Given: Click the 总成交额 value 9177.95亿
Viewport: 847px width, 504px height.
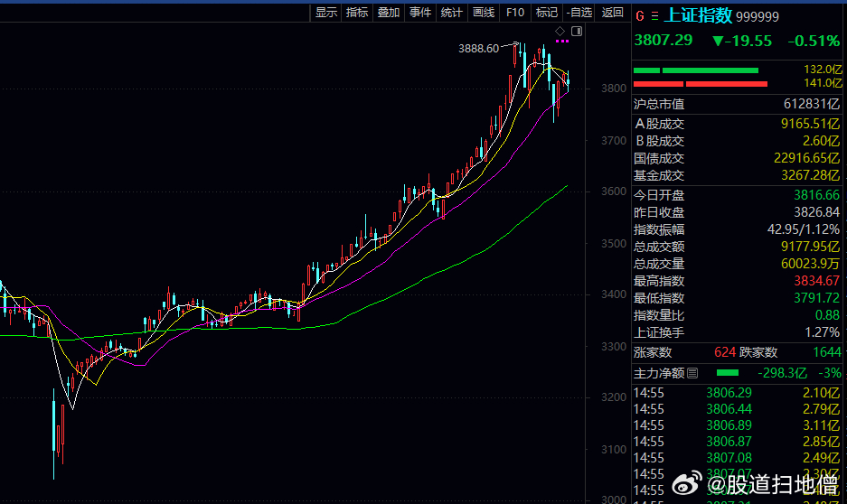Looking at the screenshot, I should pyautogui.click(x=811, y=247).
